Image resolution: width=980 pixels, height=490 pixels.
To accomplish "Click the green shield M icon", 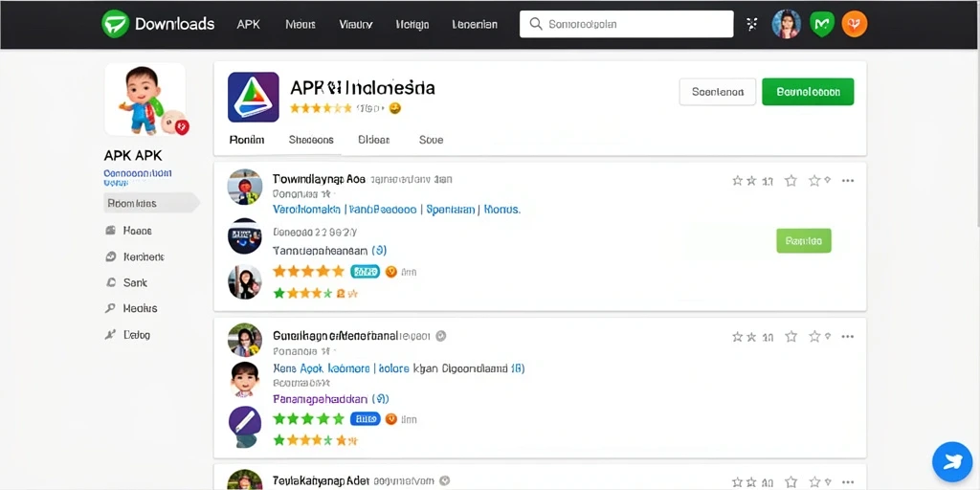I will pos(822,24).
